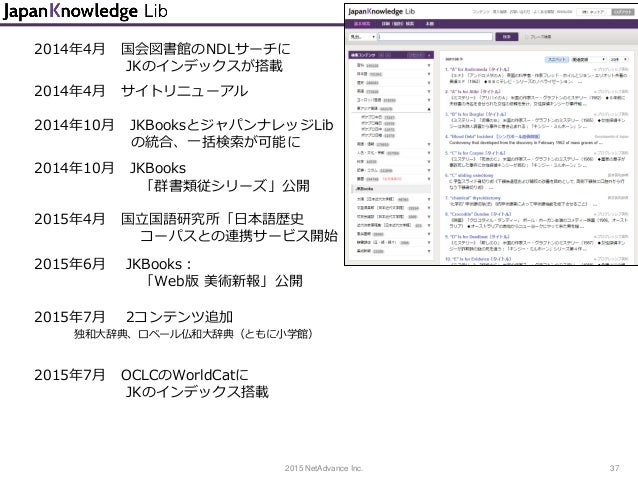Click the search keyword input field in the screenshot
638x479 pixels.
pyautogui.click(x=435, y=37)
